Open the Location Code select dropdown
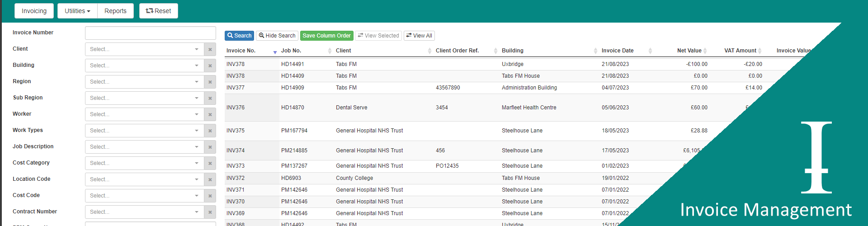868x226 pixels. pyautogui.click(x=145, y=179)
